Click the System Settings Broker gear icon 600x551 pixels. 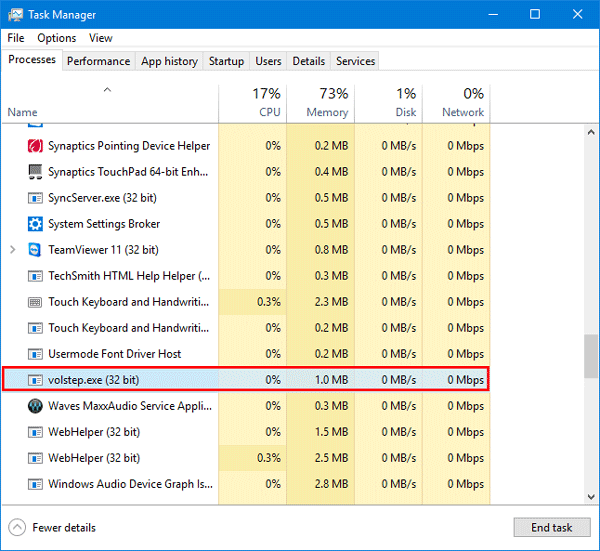(x=35, y=224)
